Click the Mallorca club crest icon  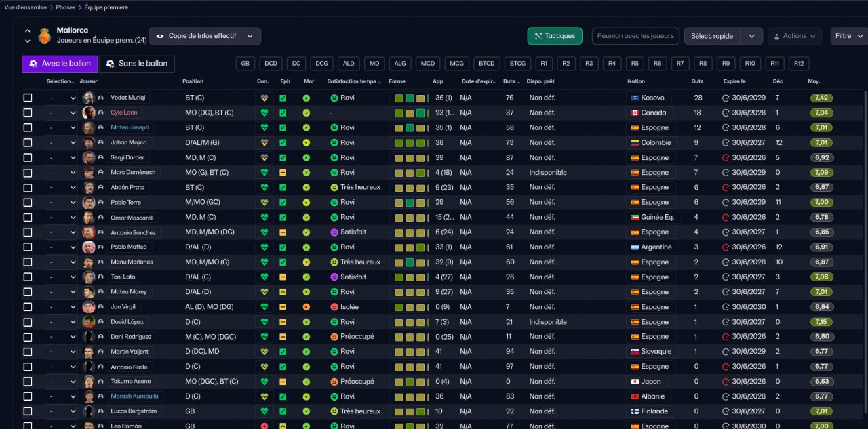pos(45,35)
